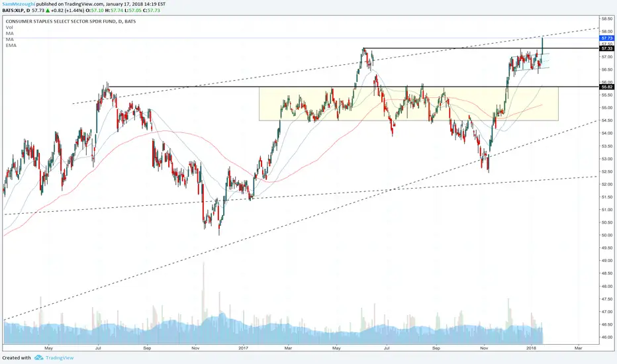Select the EMA indicator legend label

tap(11, 46)
